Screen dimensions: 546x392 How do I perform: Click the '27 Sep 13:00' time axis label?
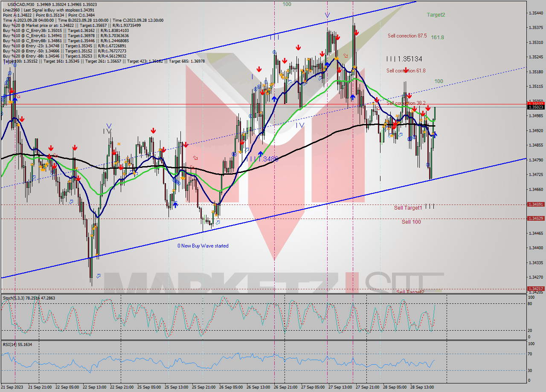click(x=340, y=387)
